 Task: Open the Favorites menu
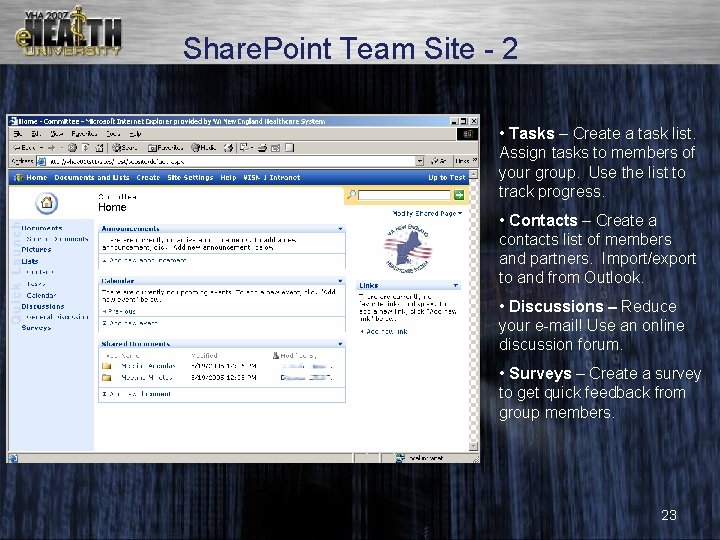click(84, 134)
